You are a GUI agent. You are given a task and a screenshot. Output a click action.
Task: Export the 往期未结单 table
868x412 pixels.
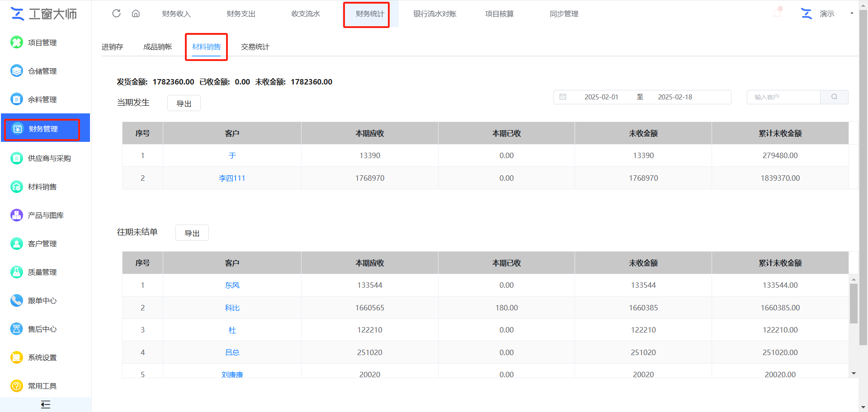(192, 233)
